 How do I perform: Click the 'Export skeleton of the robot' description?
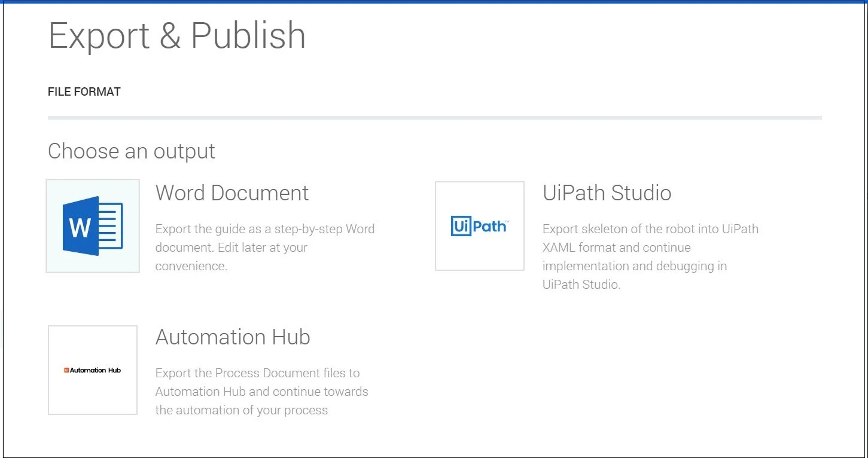(650, 257)
